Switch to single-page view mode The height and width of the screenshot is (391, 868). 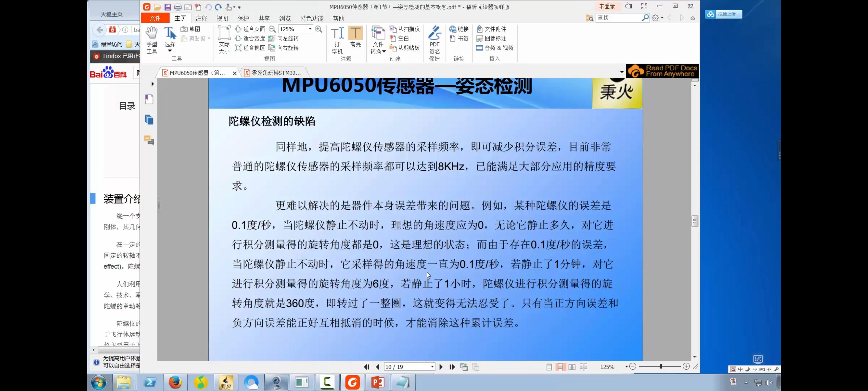(x=549, y=367)
